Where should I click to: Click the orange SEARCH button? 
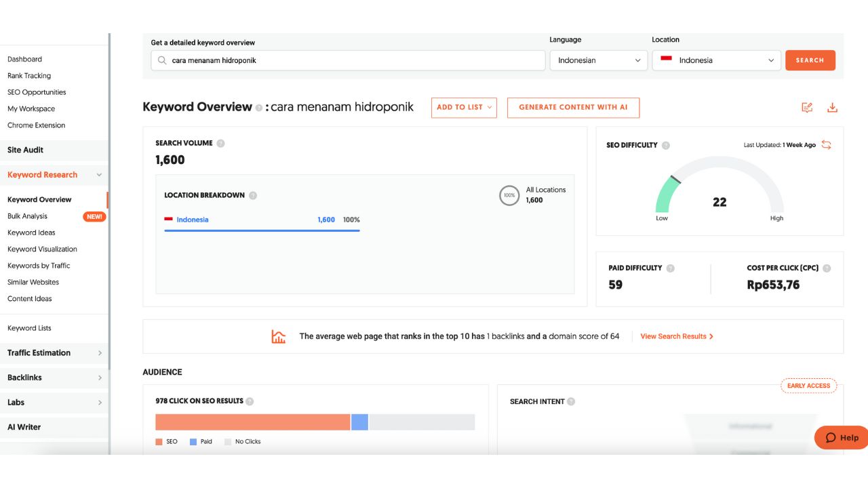[810, 60]
